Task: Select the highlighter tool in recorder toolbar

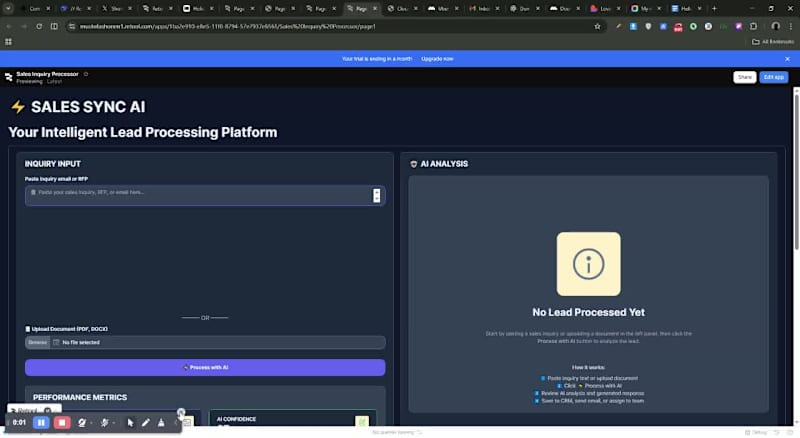Action: point(161,423)
